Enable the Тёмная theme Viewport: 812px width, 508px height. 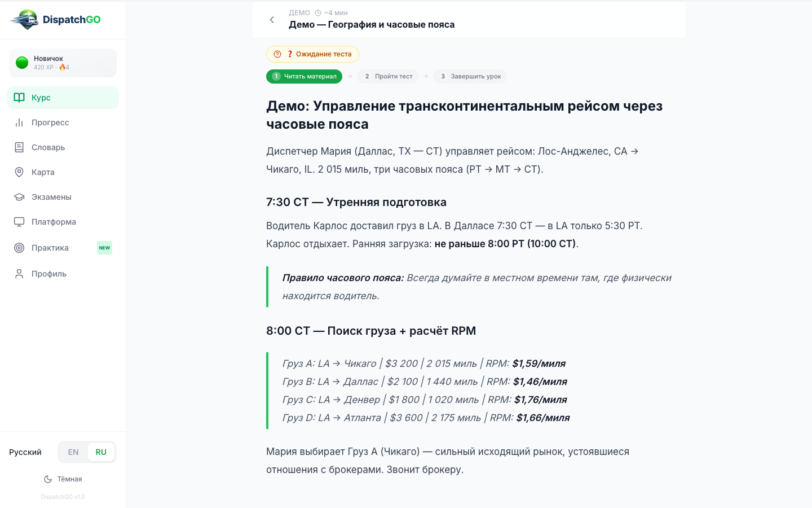63,479
